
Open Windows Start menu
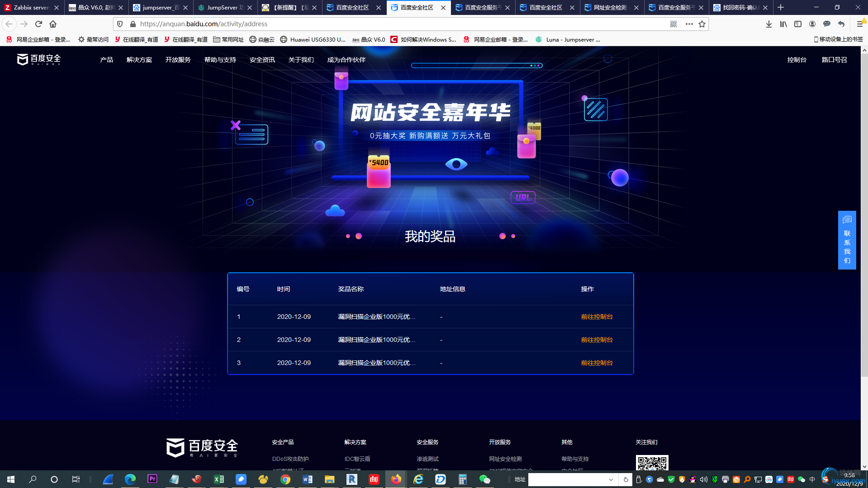point(11,479)
